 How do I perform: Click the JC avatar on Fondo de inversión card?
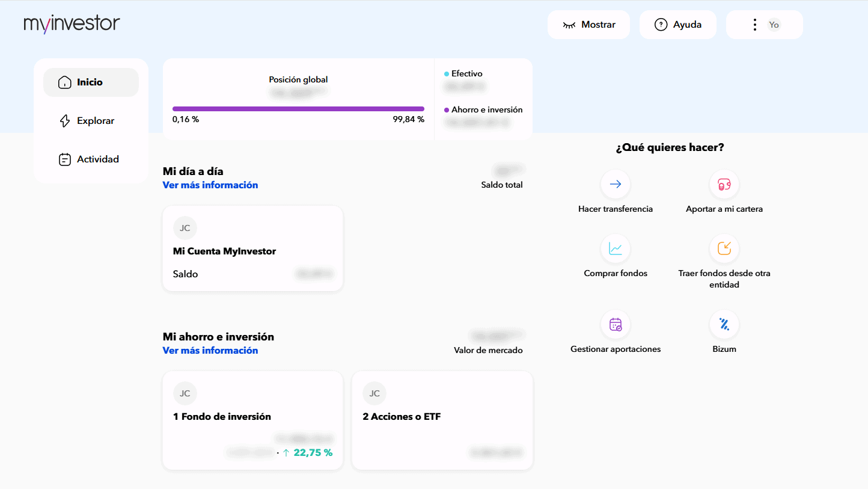pyautogui.click(x=185, y=393)
